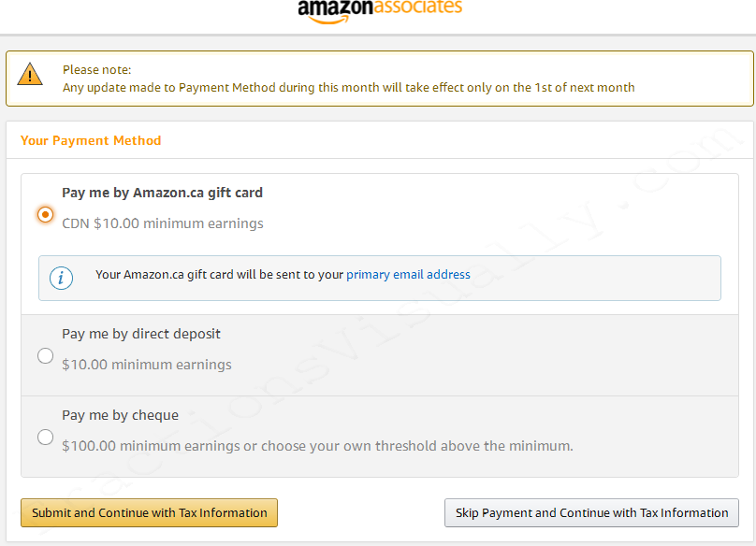The height and width of the screenshot is (546, 756).
Task: Click the Your Payment Method heading
Action: (x=91, y=141)
